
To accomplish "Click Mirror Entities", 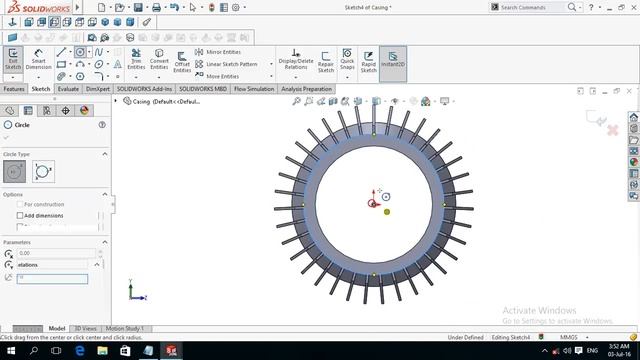I will (x=218, y=52).
